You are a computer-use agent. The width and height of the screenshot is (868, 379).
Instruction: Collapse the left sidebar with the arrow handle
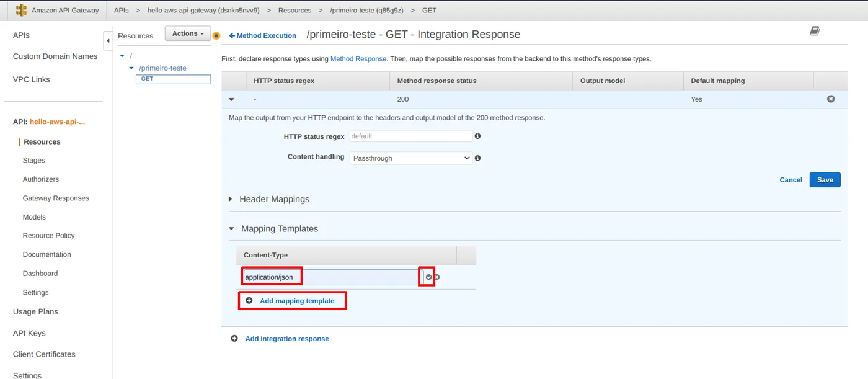pos(108,40)
